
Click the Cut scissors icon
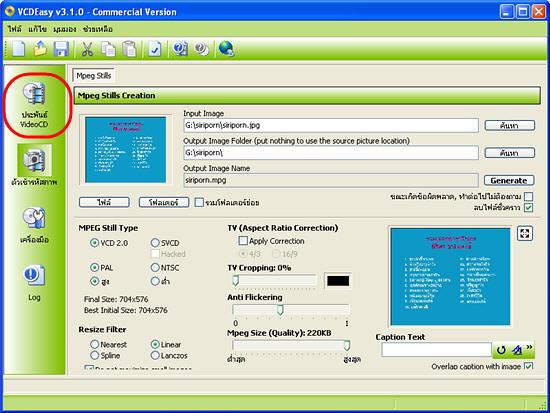click(x=87, y=49)
